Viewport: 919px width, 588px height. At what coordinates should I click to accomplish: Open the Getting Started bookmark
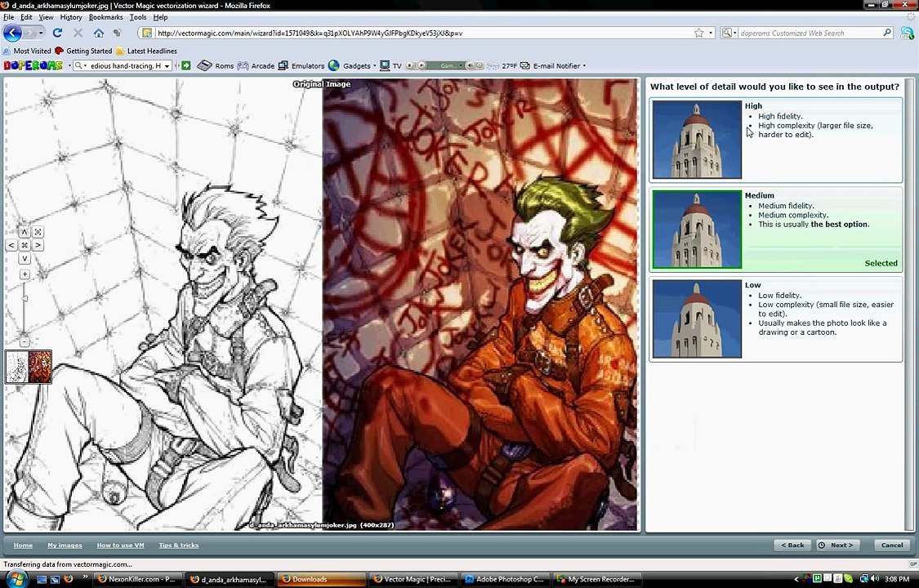[83, 51]
